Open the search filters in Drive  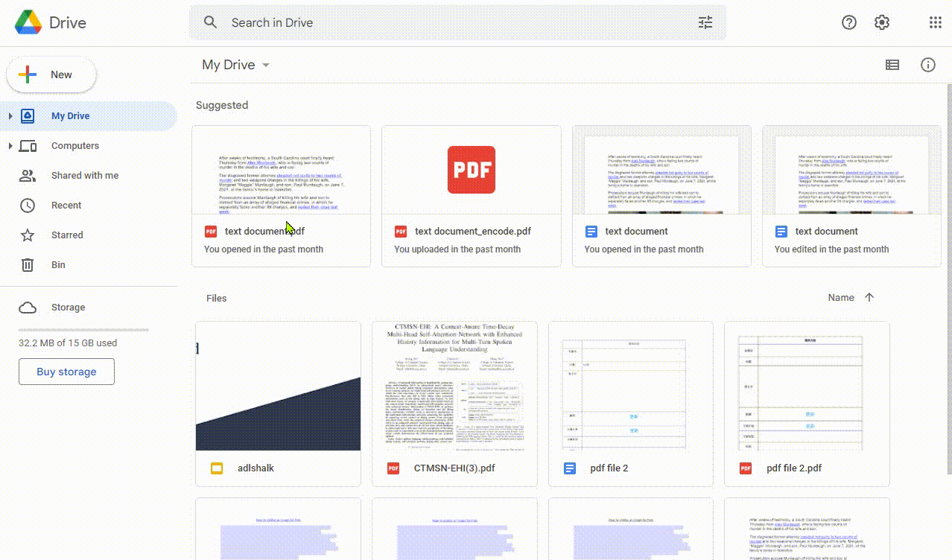(x=705, y=22)
